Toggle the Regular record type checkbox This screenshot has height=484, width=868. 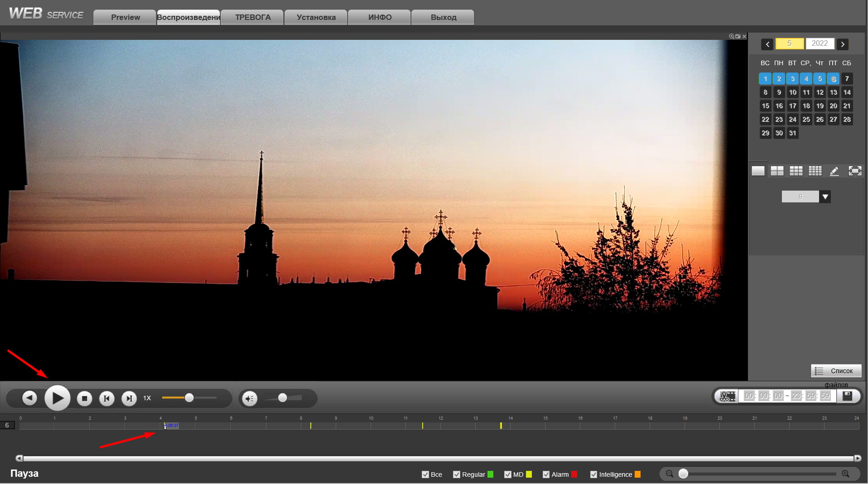tap(456, 474)
